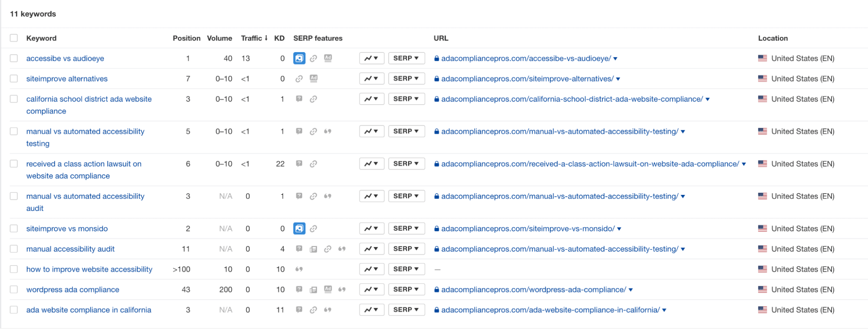Click the Ad icon in siteimprove alternatives row

[x=314, y=78]
